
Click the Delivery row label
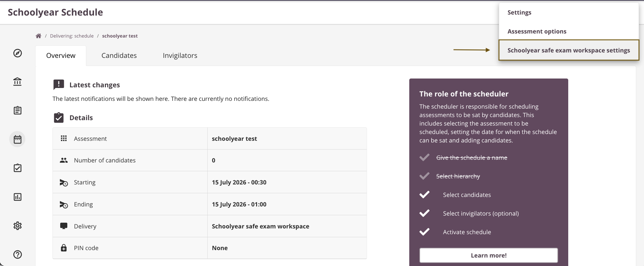85,226
